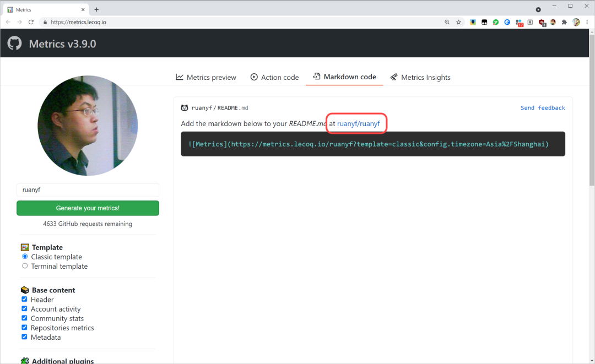The height and width of the screenshot is (364, 595).
Task: Open the Metrics Insights tab
Action: tap(420, 77)
